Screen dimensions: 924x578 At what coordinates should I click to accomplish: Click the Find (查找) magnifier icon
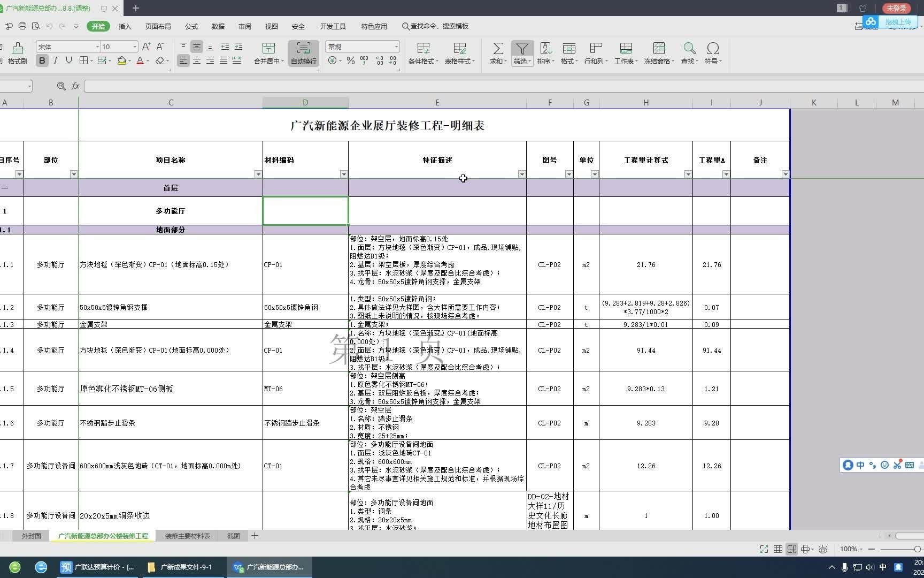click(689, 49)
